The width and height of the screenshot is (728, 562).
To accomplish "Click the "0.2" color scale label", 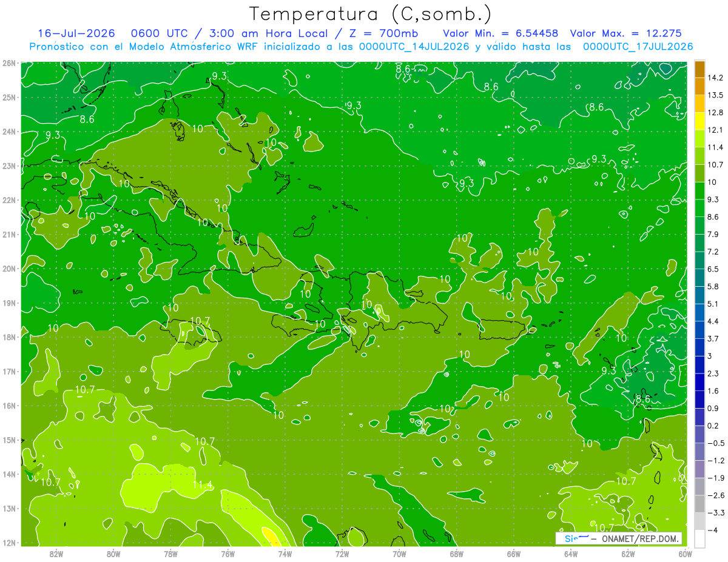I will tap(713, 425).
